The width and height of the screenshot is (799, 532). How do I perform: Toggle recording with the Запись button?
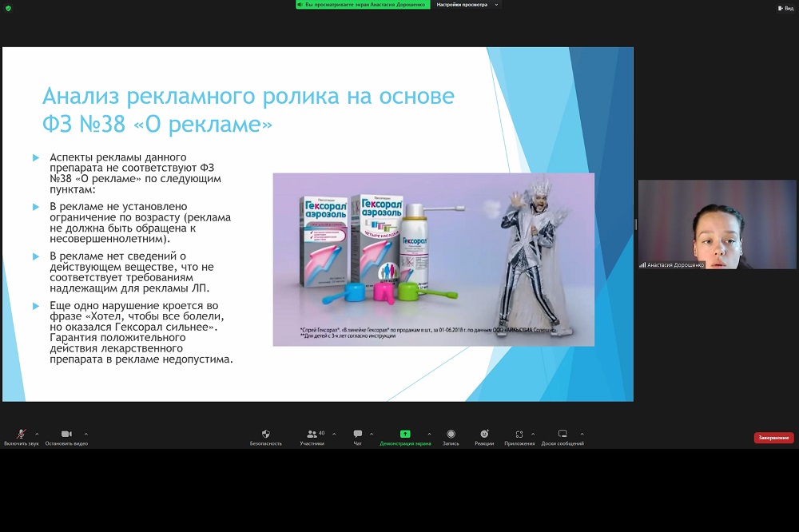click(451, 436)
